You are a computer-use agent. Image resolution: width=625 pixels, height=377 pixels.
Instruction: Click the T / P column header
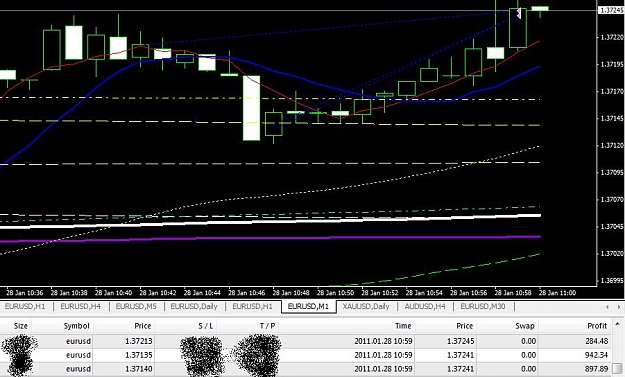(267, 326)
